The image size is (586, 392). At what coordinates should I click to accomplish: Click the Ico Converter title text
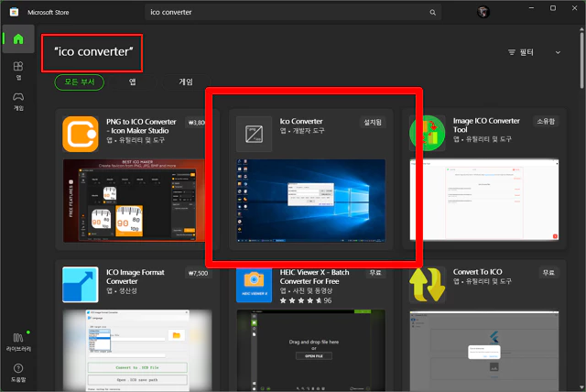(x=301, y=122)
